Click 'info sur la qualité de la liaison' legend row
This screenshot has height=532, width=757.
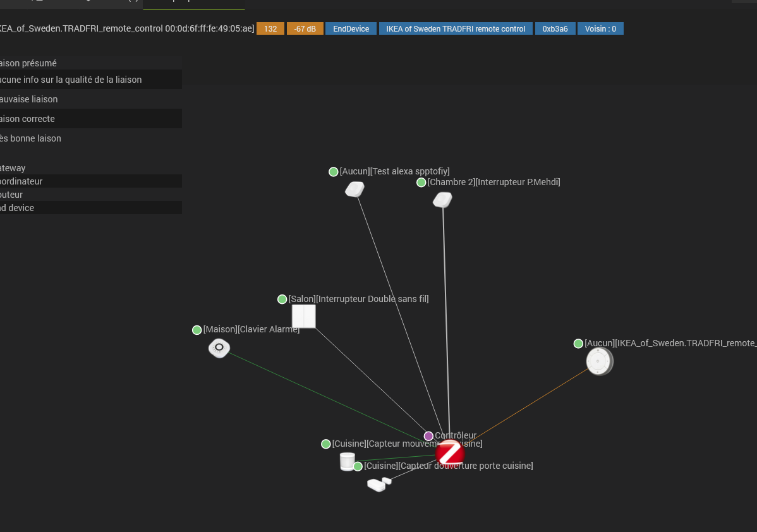[91, 80]
